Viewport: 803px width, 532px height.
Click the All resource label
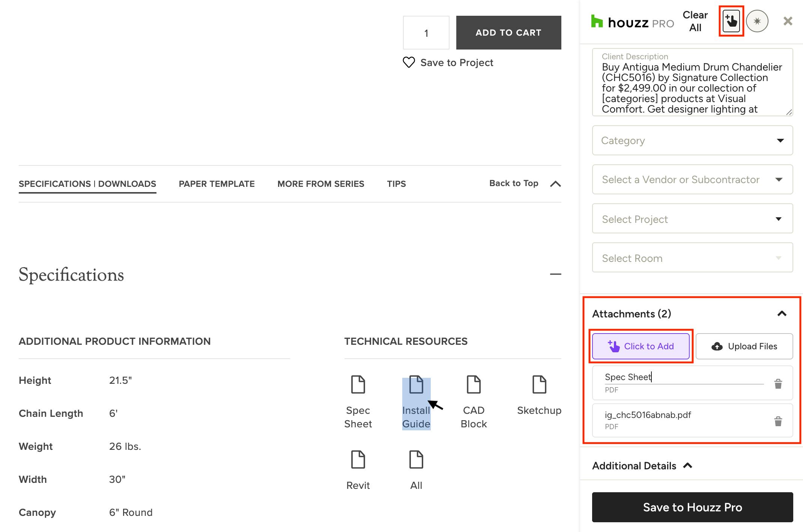(x=416, y=485)
